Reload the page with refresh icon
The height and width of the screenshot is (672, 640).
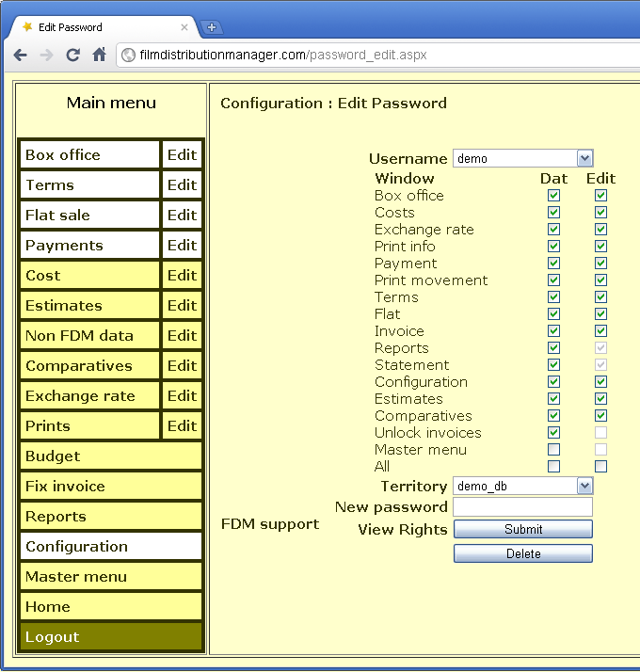click(x=72, y=55)
